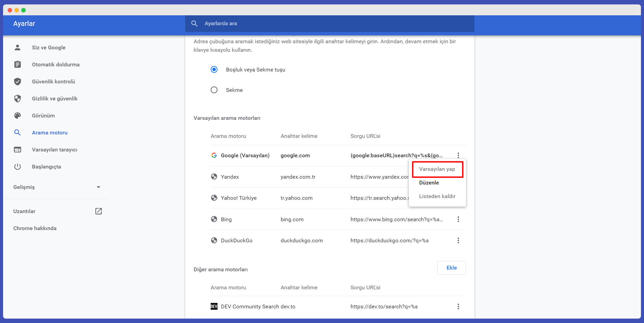Click the Güvenlik kontrolü shield check icon
Image resolution: width=644 pixels, height=323 pixels.
17,81
